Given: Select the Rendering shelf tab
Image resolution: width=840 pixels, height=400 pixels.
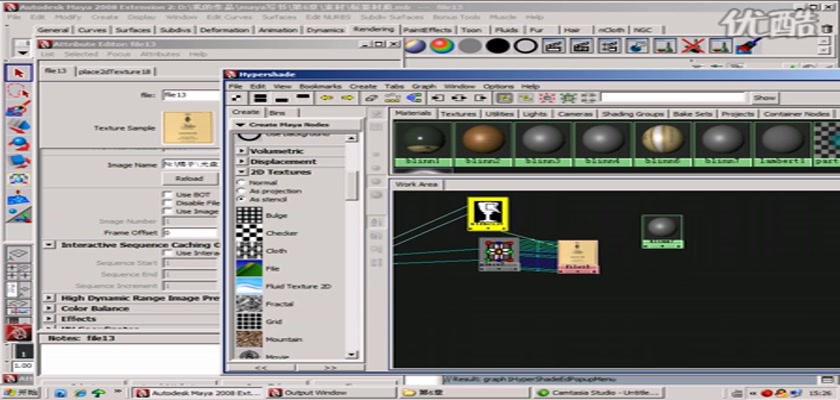Looking at the screenshot, I should [374, 29].
